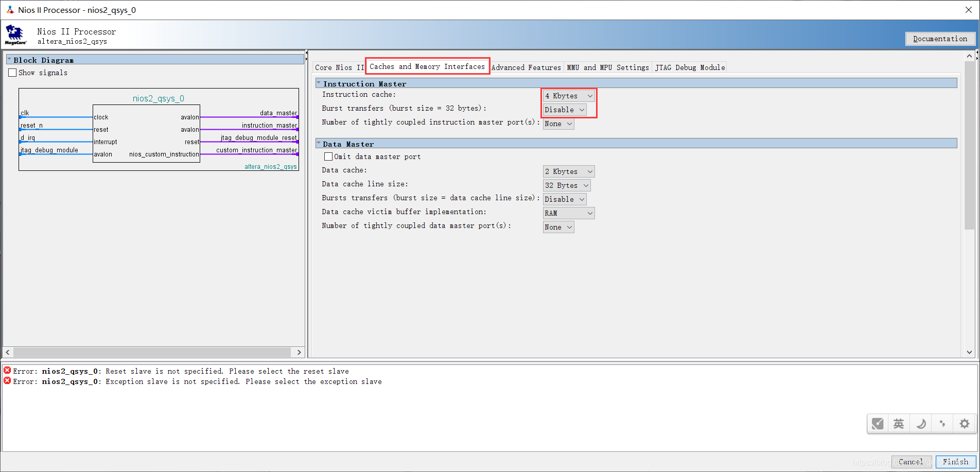
Task: Collapse the Data Master section
Action: [319, 143]
